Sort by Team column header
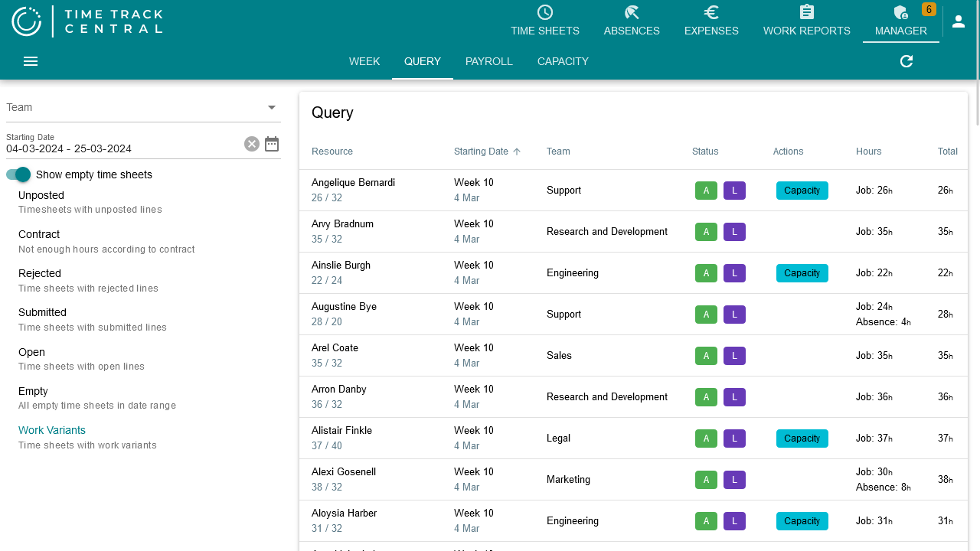This screenshot has width=980, height=551. tap(558, 152)
